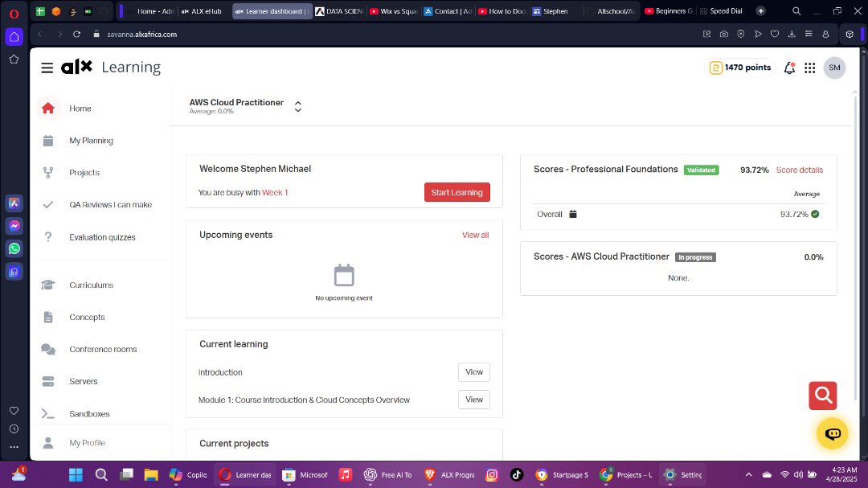Open TikTok from taskbar

click(517, 474)
